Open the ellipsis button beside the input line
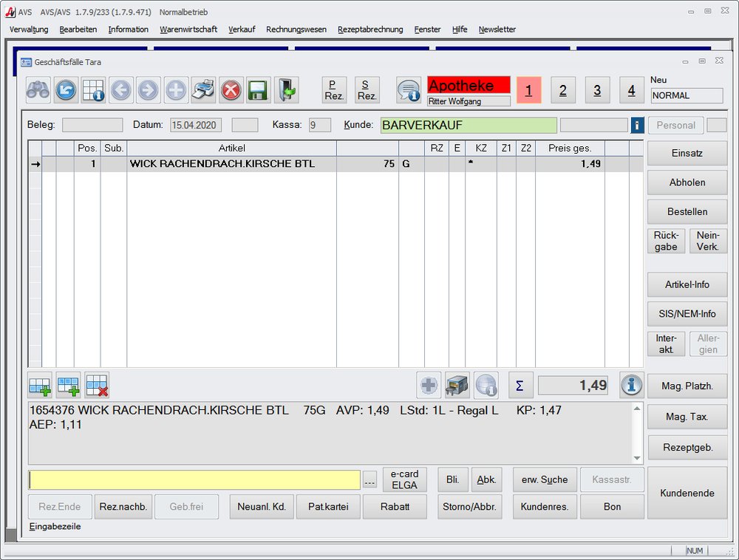The image size is (739, 560). click(370, 480)
